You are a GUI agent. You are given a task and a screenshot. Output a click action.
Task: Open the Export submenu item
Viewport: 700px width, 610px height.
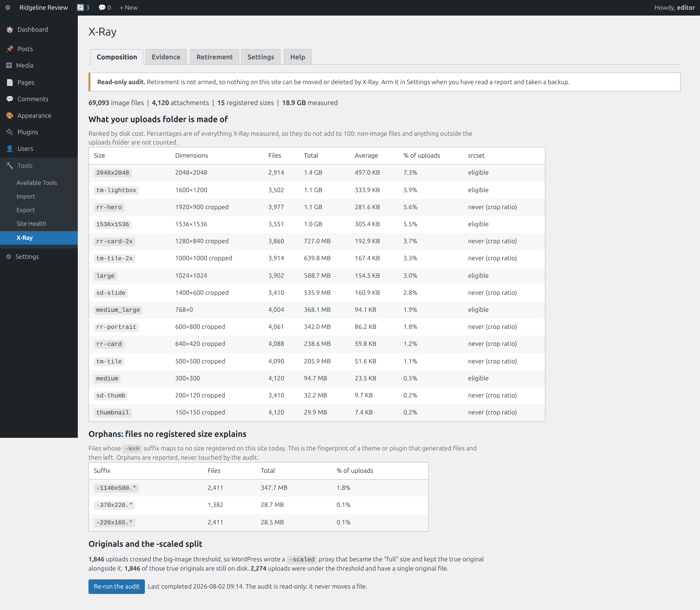point(26,210)
